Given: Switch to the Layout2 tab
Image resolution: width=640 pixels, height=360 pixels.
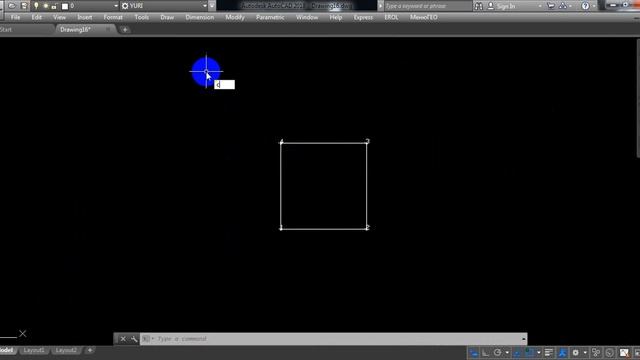Looking at the screenshot, I should tap(66, 350).
